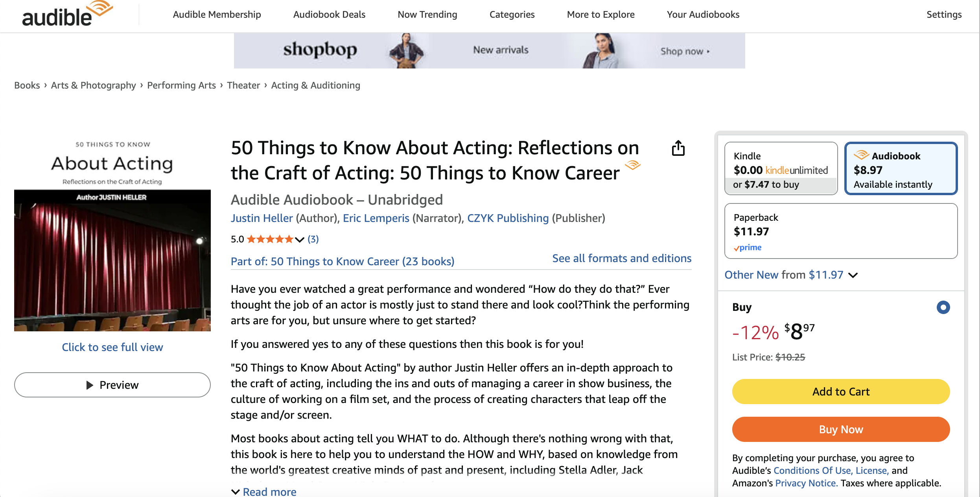980x497 pixels.
Task: Select the Buy purchase radio button
Action: click(x=943, y=307)
